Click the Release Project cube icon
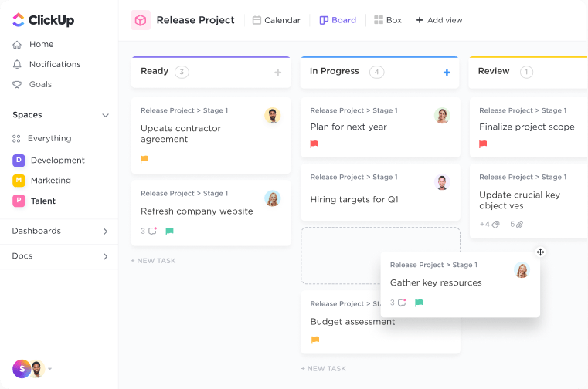588x389 pixels. tap(141, 20)
